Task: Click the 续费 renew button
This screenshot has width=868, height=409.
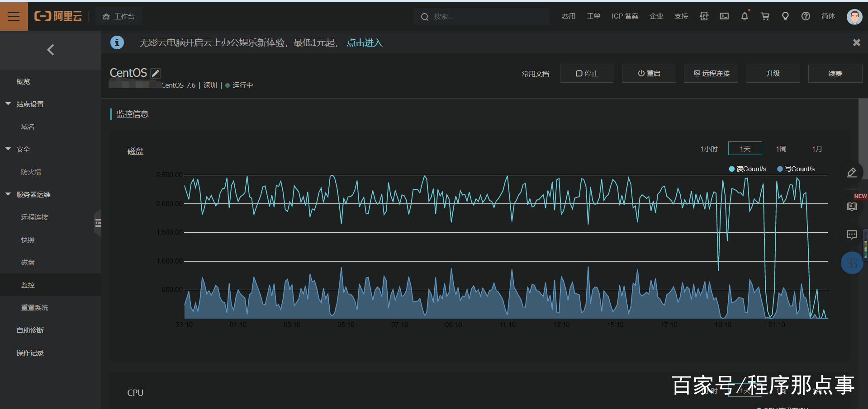Action: pos(835,74)
